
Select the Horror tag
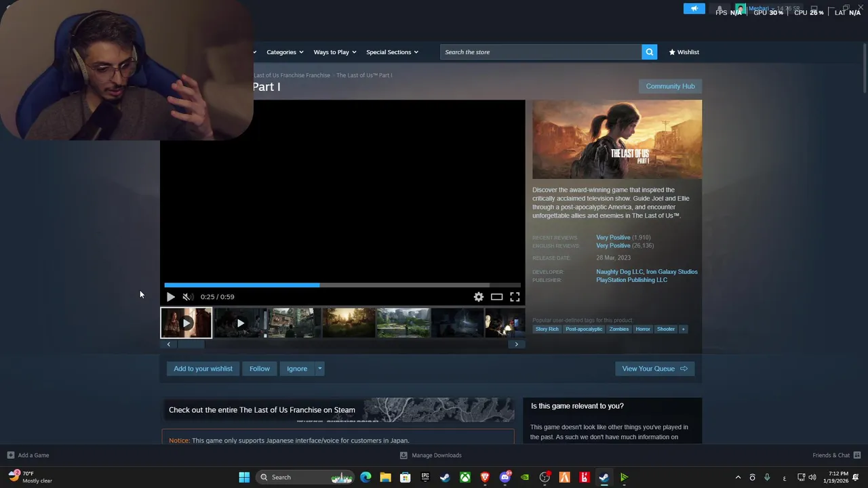[643, 329]
